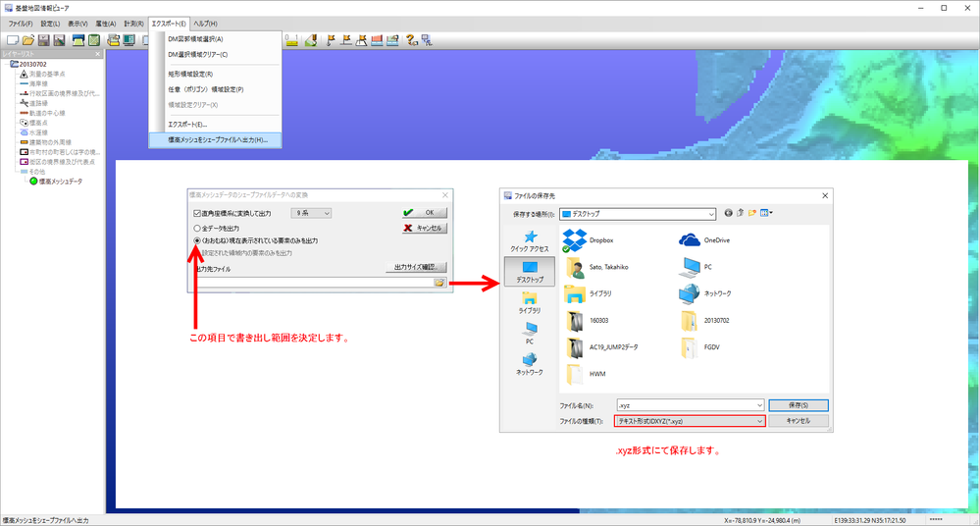
Task: Click the single orange flag toolbar icon
Action: click(x=331, y=40)
